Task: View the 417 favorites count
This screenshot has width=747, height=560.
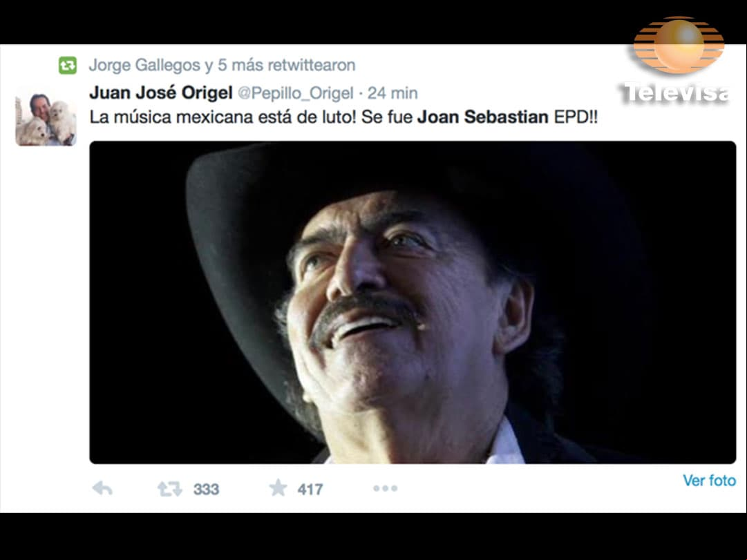Action: (310, 489)
